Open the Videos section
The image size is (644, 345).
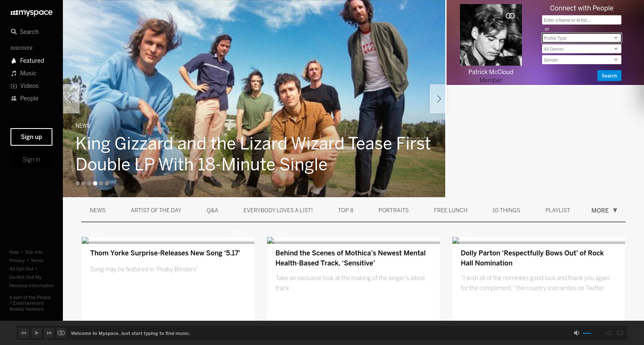pos(24,86)
